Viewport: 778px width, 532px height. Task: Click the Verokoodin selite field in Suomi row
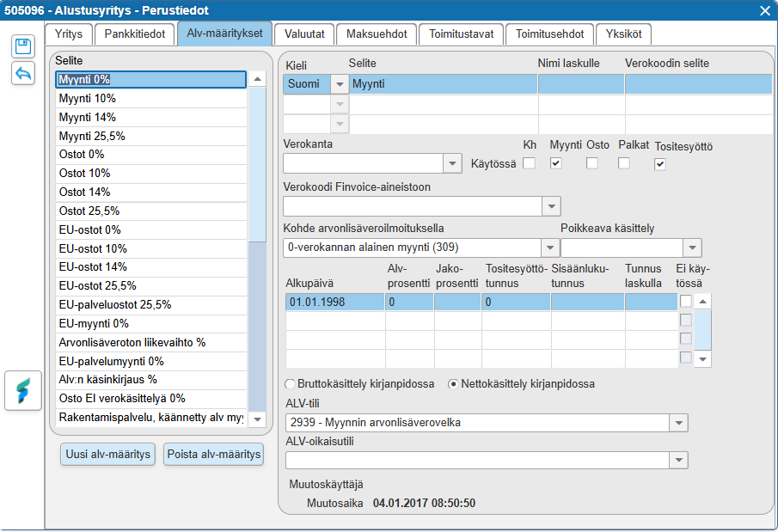coord(698,84)
